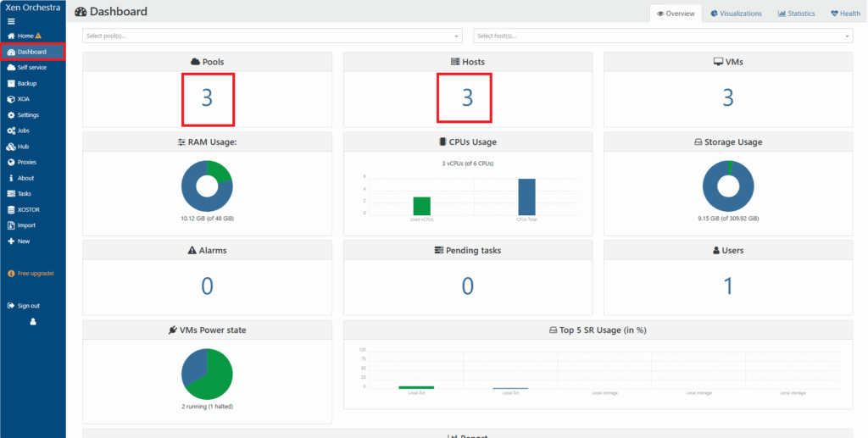This screenshot has width=868, height=438.
Task: Click the VMs count number 3
Action: pos(727,98)
